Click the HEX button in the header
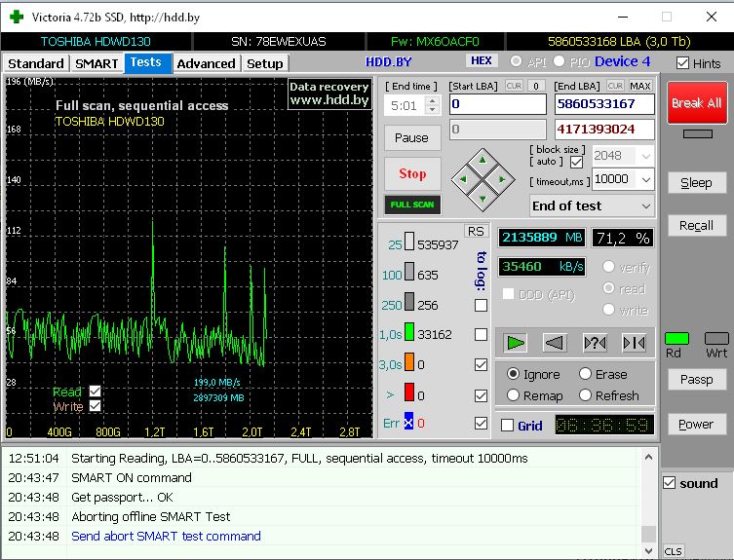The height and width of the screenshot is (560, 734). pyautogui.click(x=482, y=61)
